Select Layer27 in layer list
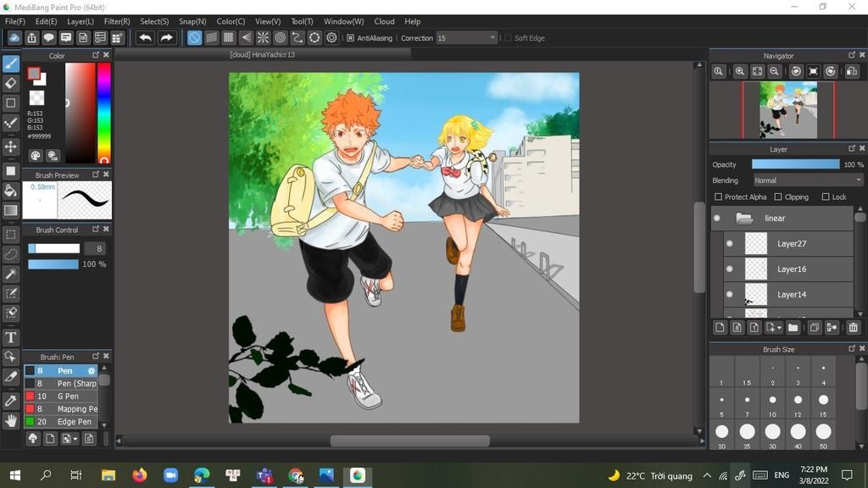 789,243
